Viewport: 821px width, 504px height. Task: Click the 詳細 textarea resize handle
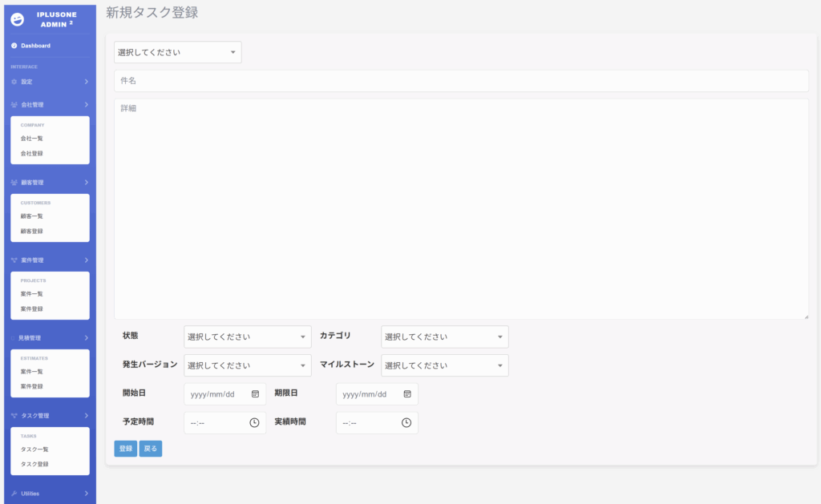click(x=807, y=317)
